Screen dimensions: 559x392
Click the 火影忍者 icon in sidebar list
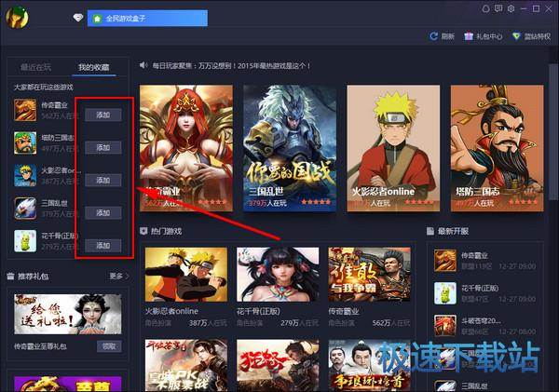[25, 176]
